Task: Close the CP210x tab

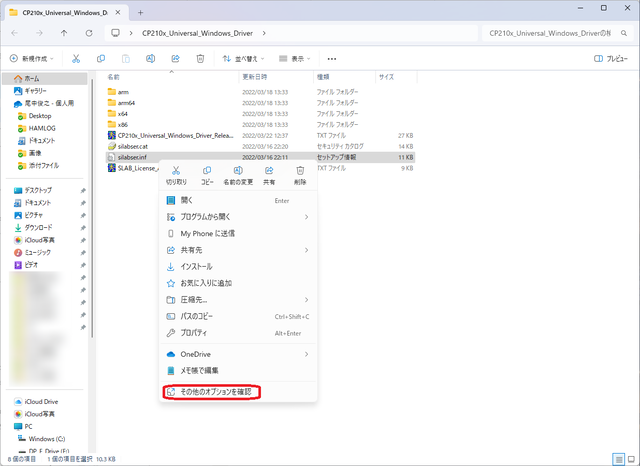Action: (118, 13)
